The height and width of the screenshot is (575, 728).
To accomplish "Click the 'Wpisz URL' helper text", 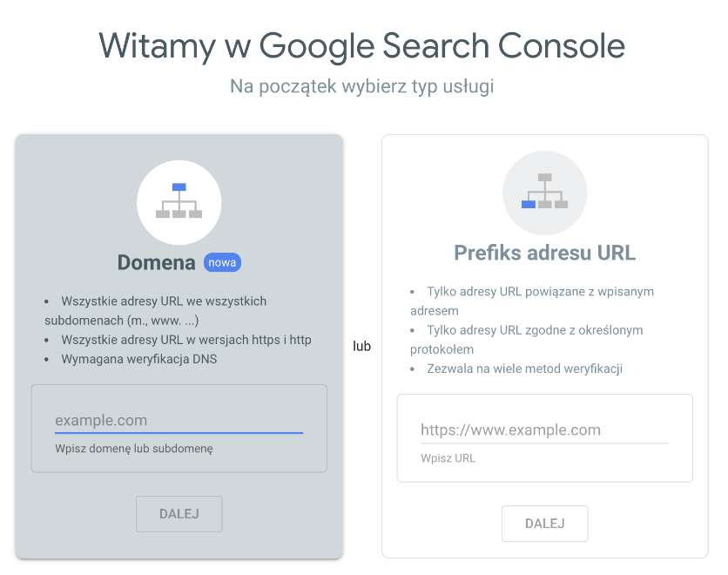I will point(448,458).
